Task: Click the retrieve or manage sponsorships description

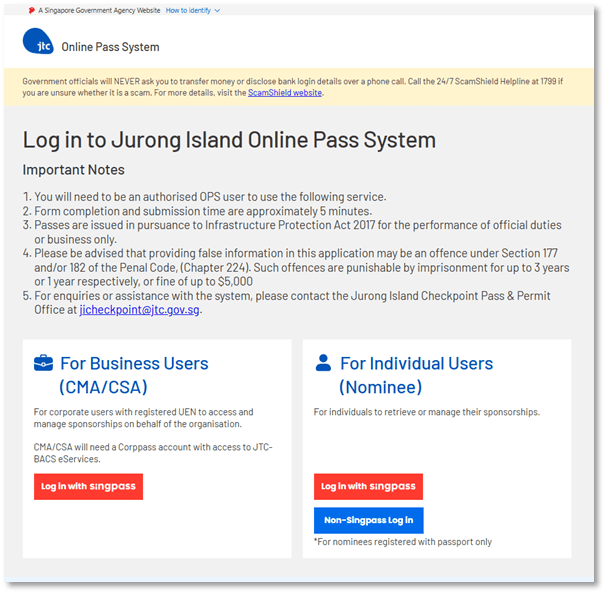Action: pyautogui.click(x=427, y=412)
